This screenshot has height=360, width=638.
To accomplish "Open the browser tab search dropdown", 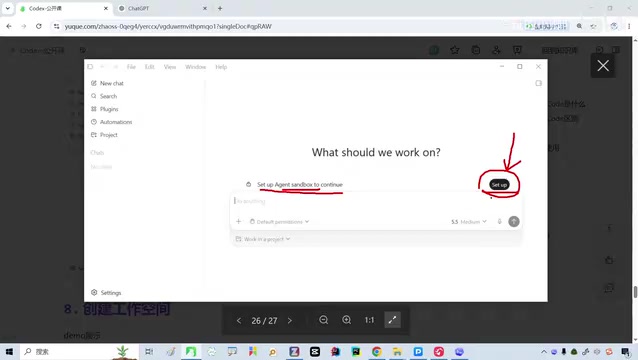I will coord(7,8).
